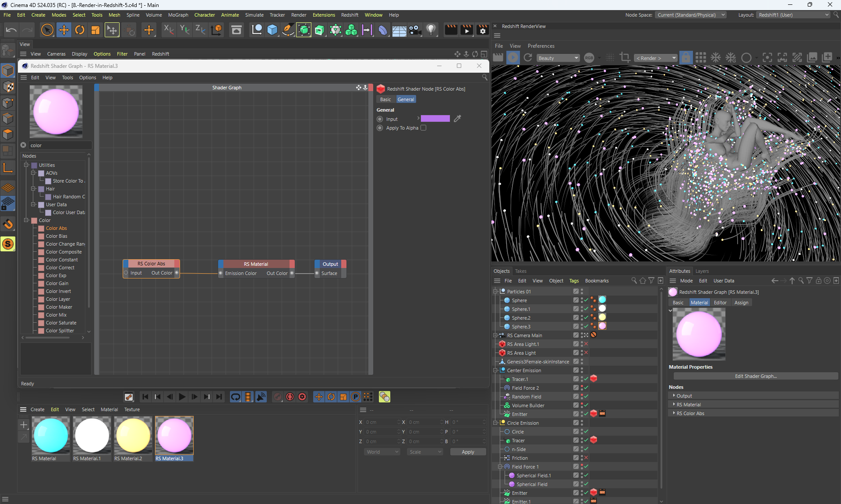Open the MoGraph menu
The width and height of the screenshot is (841, 504).
point(178,15)
